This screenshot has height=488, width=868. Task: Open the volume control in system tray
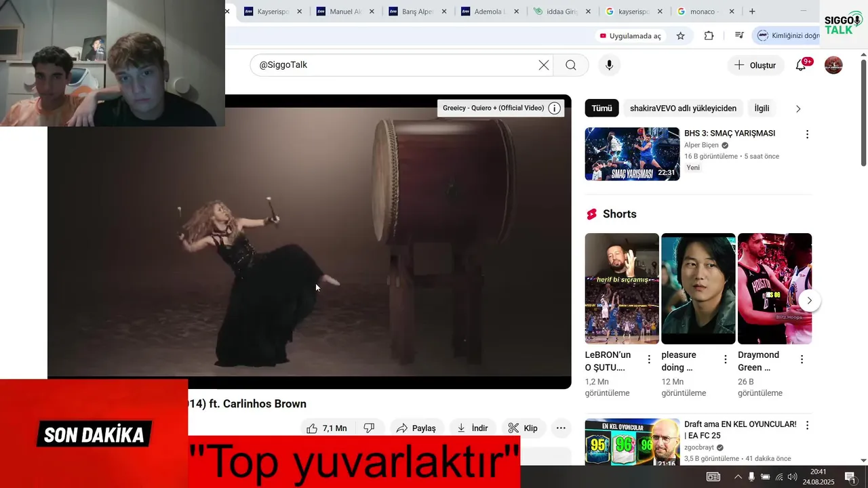tap(792, 476)
